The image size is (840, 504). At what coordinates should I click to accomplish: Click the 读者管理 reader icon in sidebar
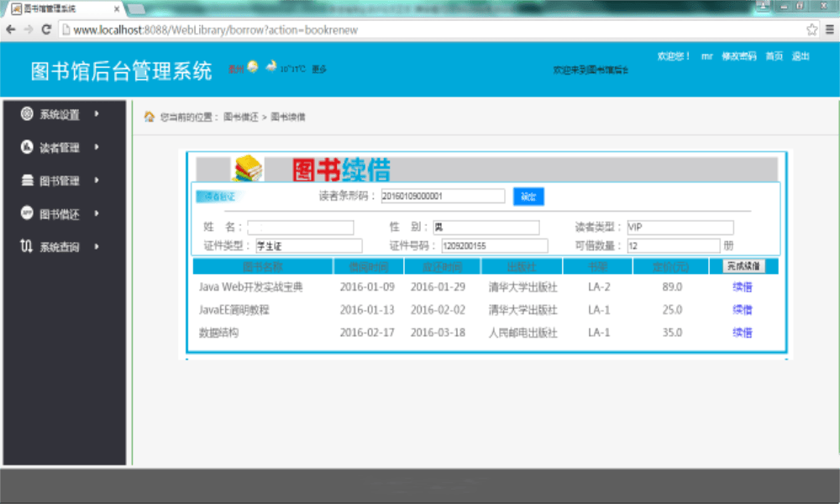point(26,146)
